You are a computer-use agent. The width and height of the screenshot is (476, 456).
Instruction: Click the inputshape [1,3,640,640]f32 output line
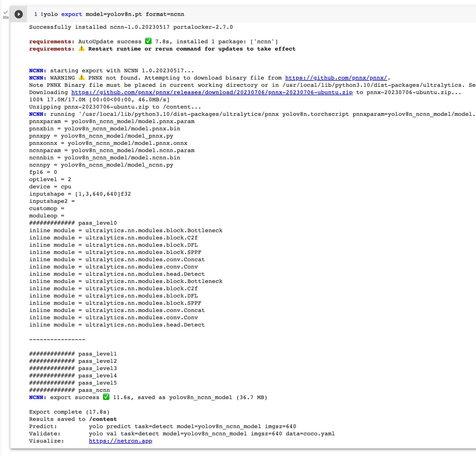click(x=80, y=194)
